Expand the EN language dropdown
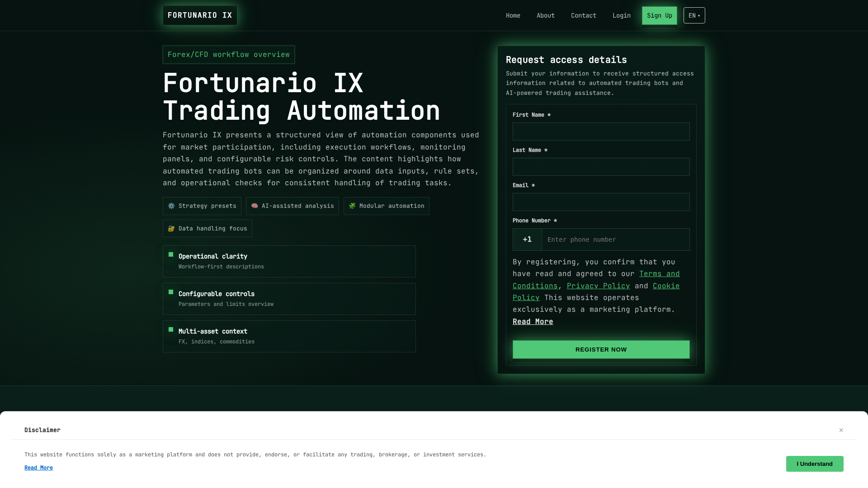Screen dimensions: 868x488 point(694,15)
